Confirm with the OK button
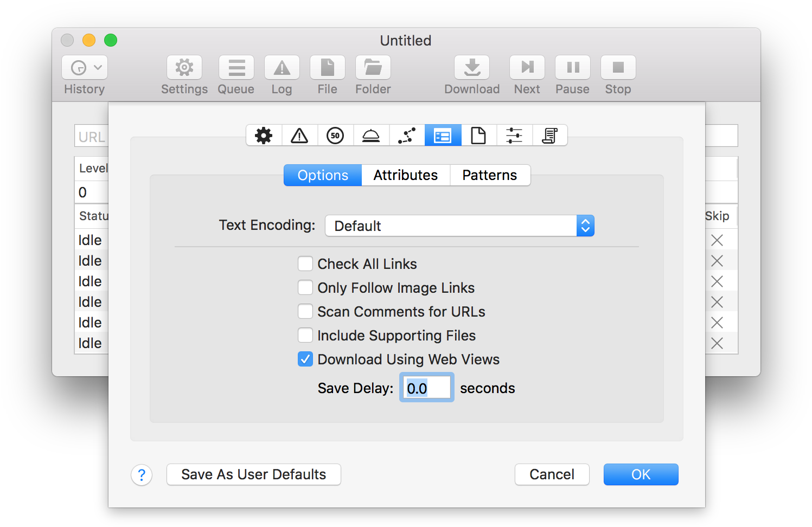The height and width of the screenshot is (527, 812). [641, 474]
